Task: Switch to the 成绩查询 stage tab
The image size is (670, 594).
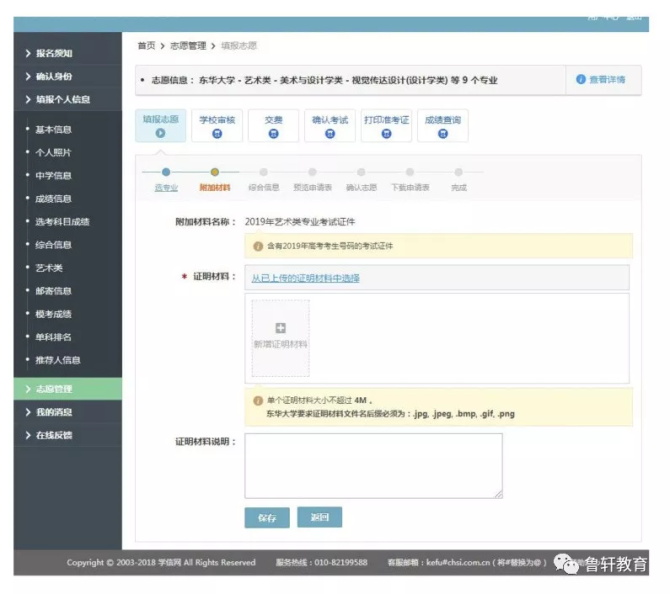Action: coord(443,126)
